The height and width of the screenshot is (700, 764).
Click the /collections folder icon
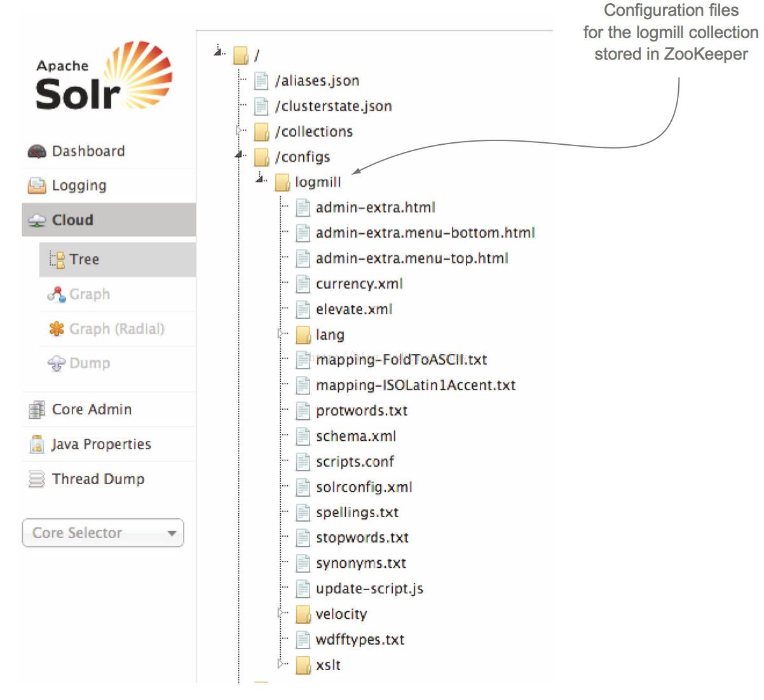click(261, 131)
